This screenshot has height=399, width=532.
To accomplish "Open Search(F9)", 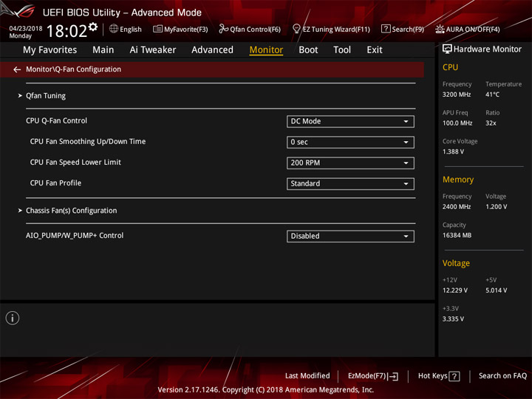I will click(x=403, y=29).
